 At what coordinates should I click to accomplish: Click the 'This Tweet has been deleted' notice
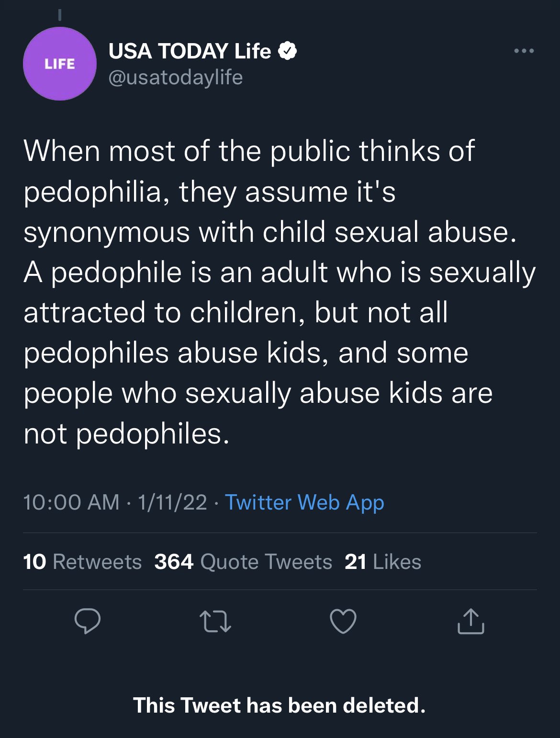click(279, 705)
